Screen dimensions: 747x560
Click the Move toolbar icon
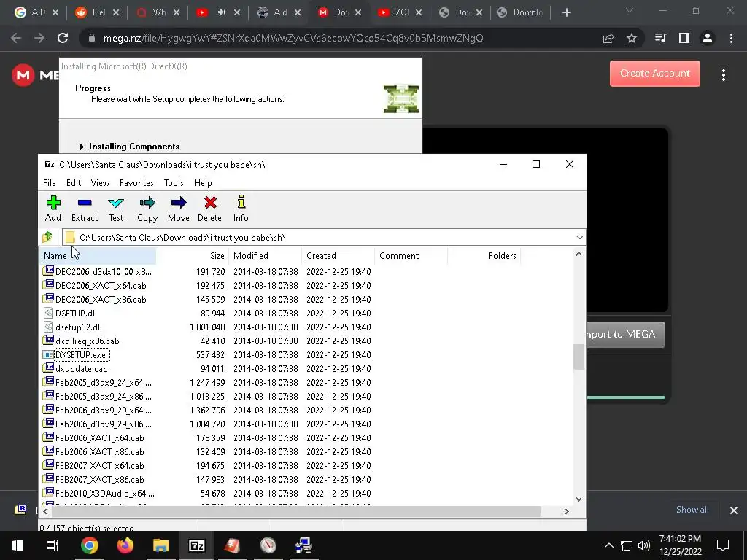(179, 208)
